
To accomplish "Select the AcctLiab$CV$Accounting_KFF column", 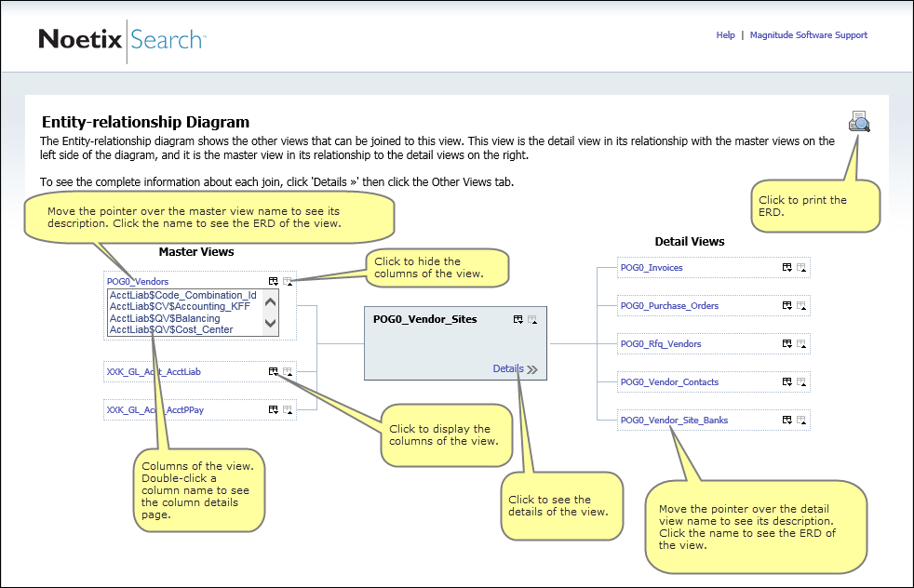I will pyautogui.click(x=180, y=306).
